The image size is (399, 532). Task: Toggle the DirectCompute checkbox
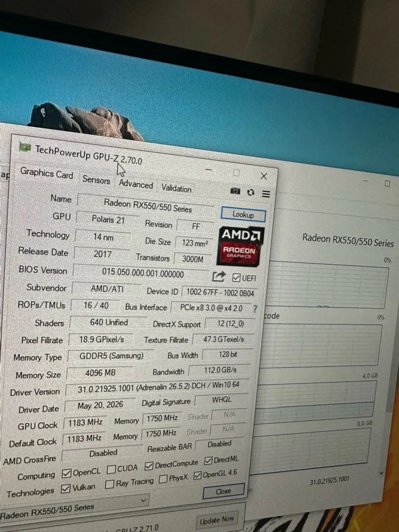tap(149, 466)
